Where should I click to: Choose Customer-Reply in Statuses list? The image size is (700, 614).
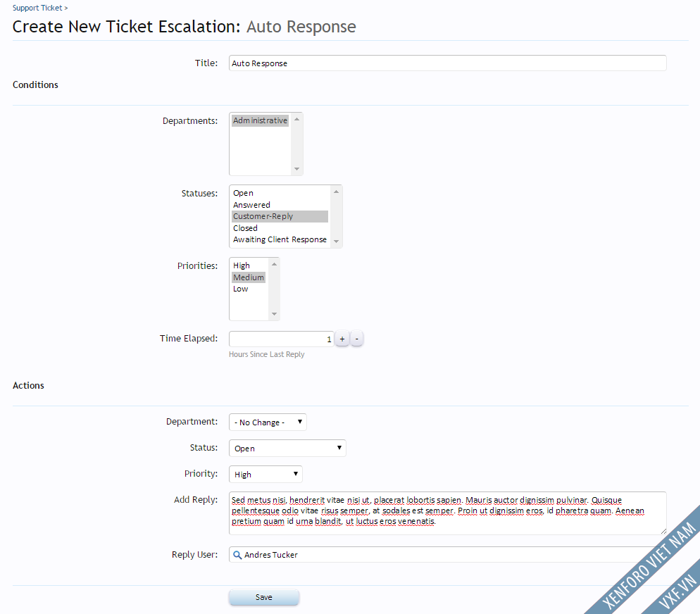click(x=263, y=217)
